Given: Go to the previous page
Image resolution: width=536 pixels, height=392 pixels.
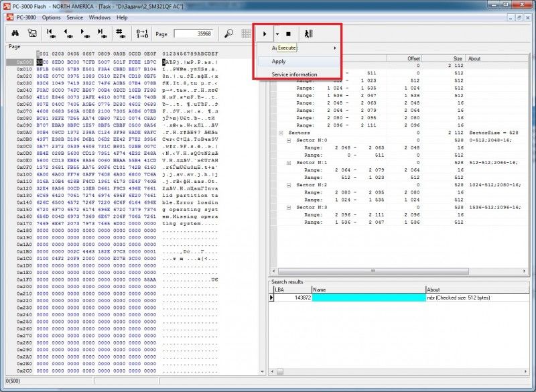Looking at the screenshot, I should (68, 33).
